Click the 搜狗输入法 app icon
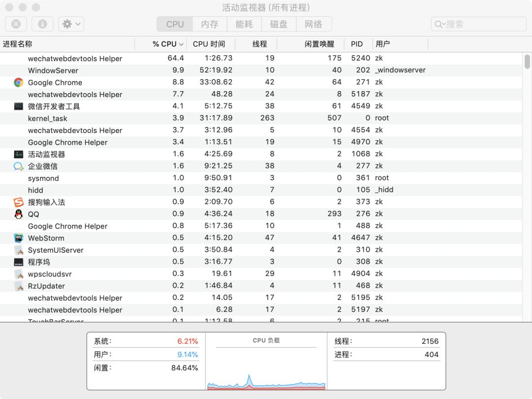The height and width of the screenshot is (399, 532). click(x=18, y=202)
